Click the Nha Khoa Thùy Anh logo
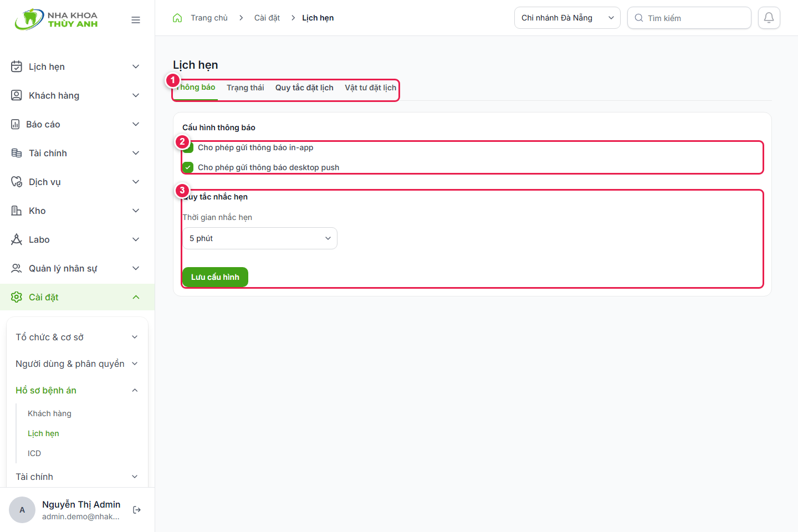Image resolution: width=798 pixels, height=532 pixels. (x=56, y=19)
